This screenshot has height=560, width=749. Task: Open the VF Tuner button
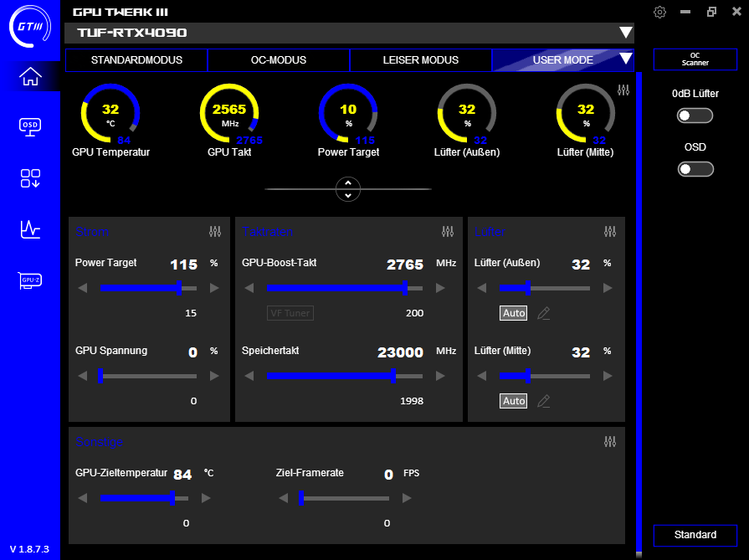click(290, 313)
